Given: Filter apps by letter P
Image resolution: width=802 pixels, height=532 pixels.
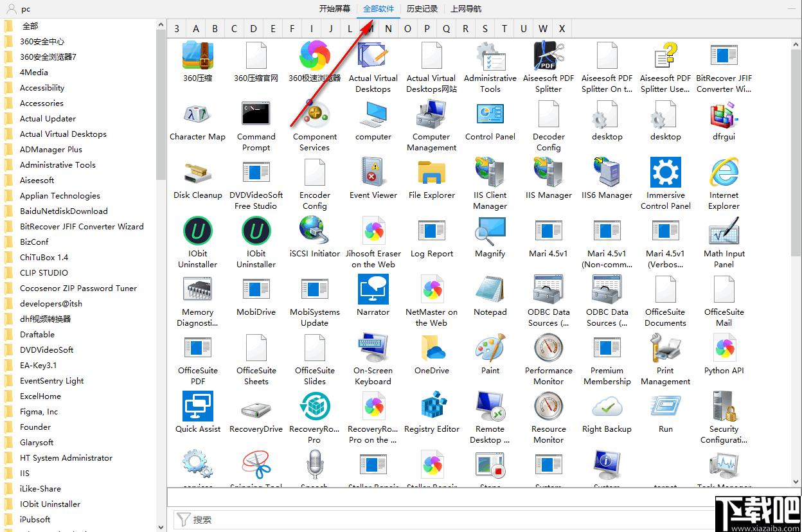Looking at the screenshot, I should (427, 29).
